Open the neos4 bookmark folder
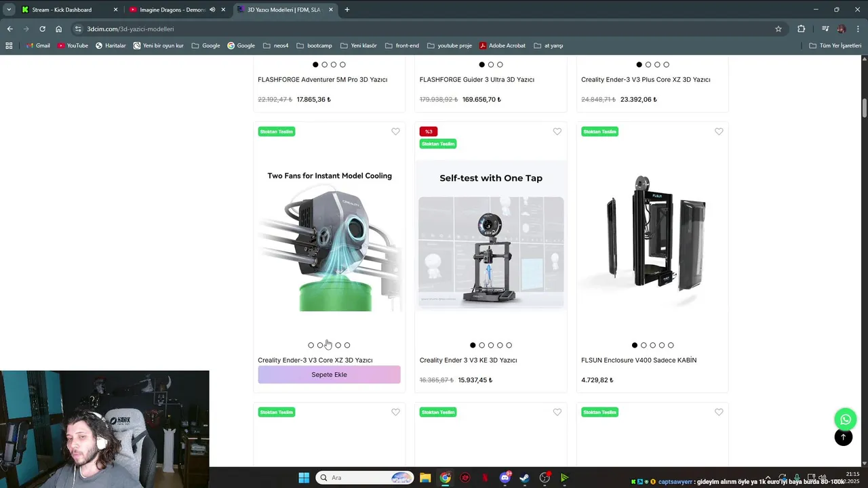The width and height of the screenshot is (868, 488). click(275, 45)
